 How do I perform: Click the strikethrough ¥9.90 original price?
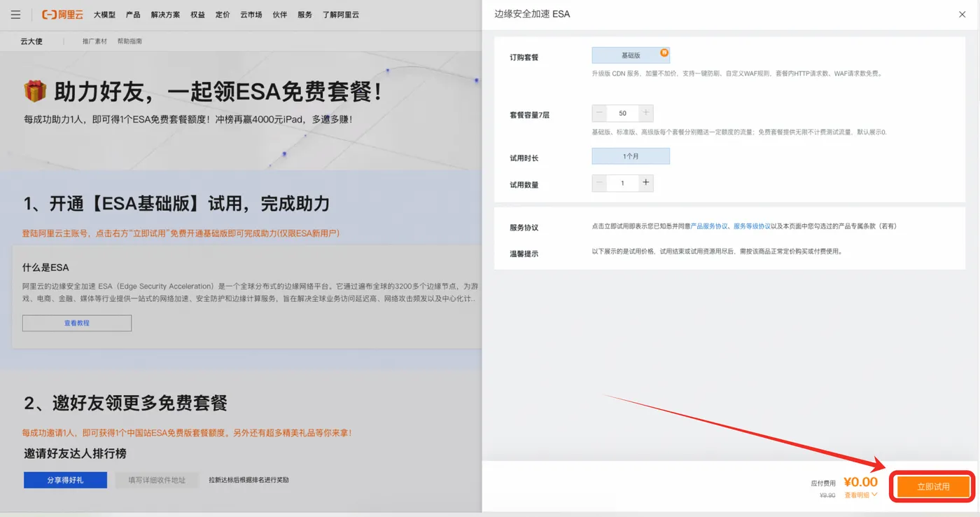(827, 495)
